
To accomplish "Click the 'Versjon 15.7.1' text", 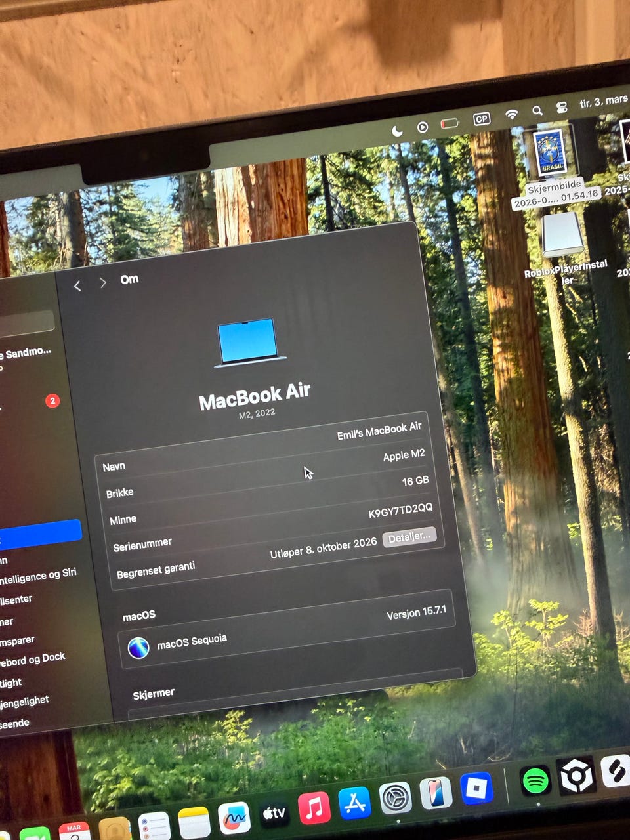I will point(417,612).
